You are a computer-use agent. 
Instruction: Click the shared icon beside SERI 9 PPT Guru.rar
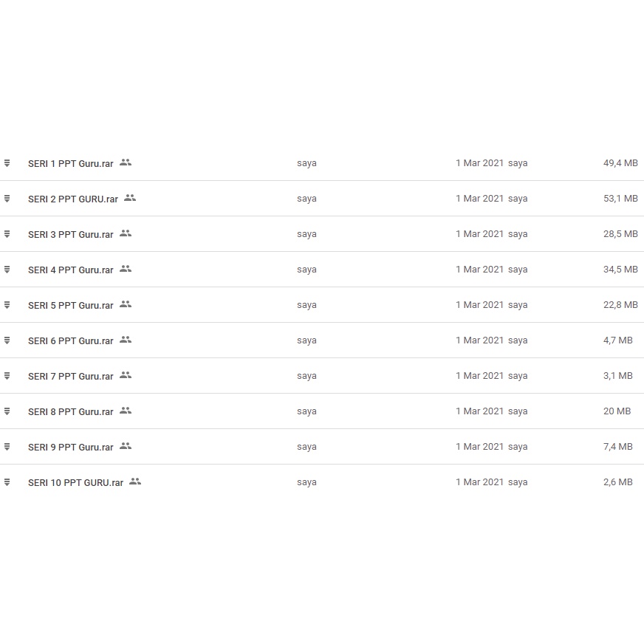[126, 446]
